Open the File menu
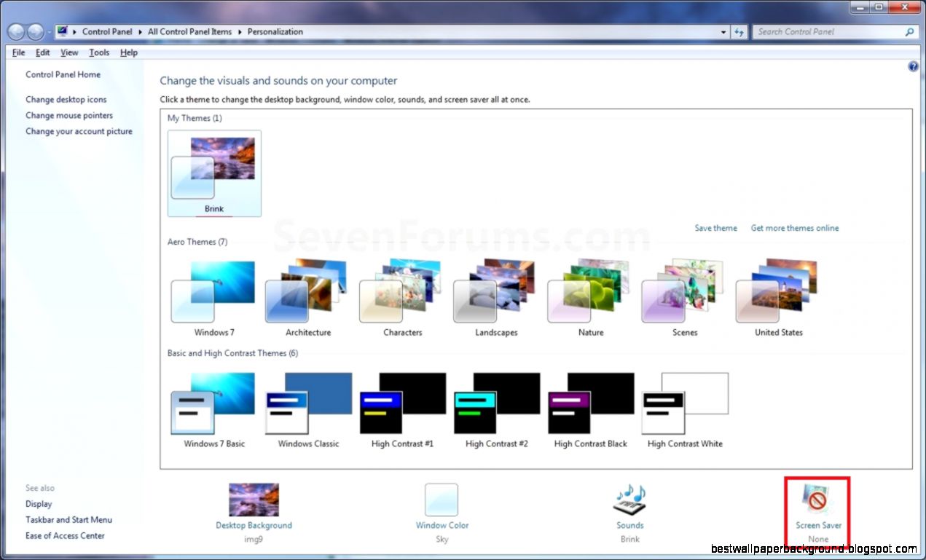The height and width of the screenshot is (560, 926). pos(19,52)
